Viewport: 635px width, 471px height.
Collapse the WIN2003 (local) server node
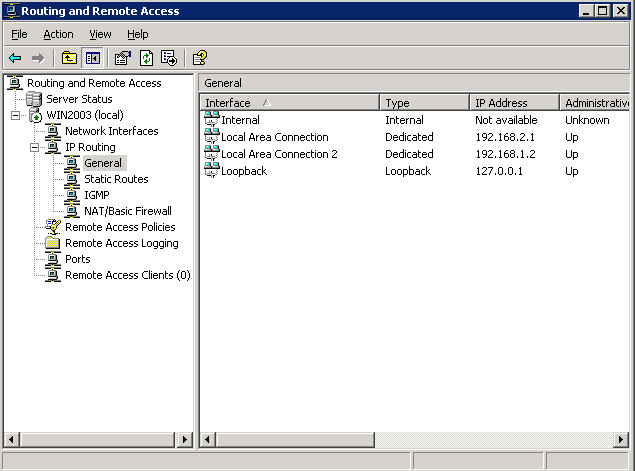(x=16, y=115)
